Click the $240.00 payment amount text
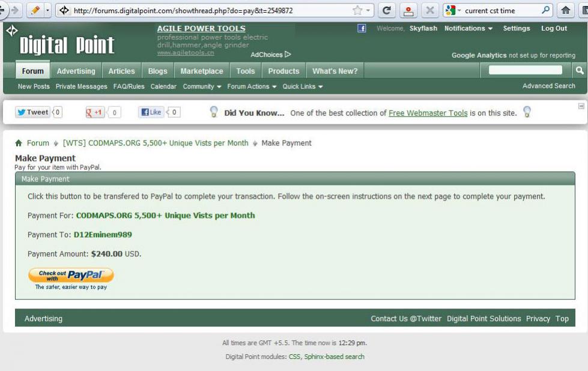Screen dimensions: 588x371 pos(107,254)
